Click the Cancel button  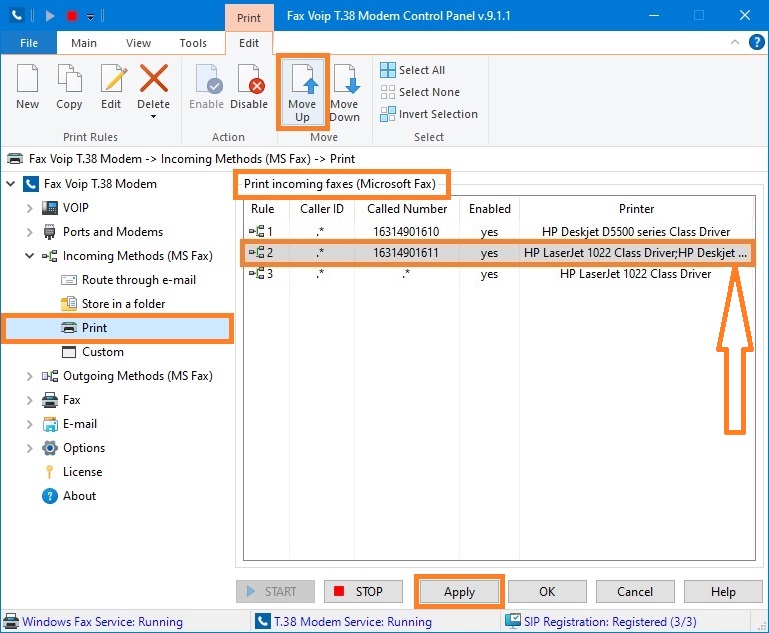click(x=635, y=592)
